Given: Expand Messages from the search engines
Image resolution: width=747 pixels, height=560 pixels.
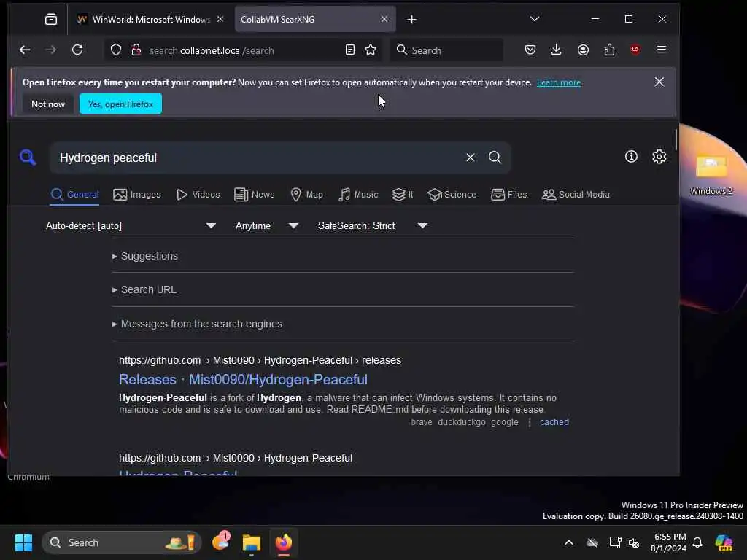Looking at the screenshot, I should coord(197,324).
